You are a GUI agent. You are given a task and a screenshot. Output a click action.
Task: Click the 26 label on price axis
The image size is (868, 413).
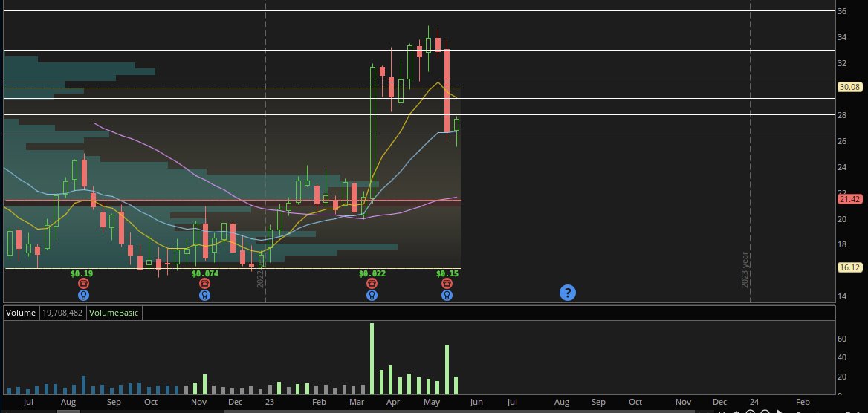pos(842,141)
